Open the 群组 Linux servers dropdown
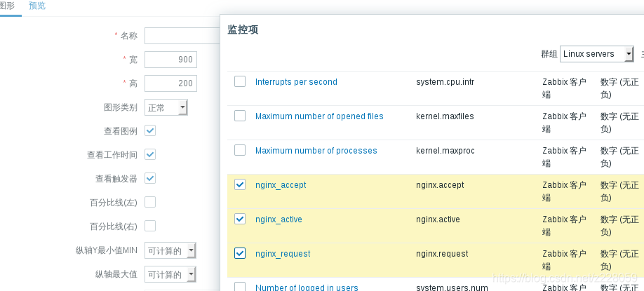Viewport: 644px width, 291px height. [597, 54]
